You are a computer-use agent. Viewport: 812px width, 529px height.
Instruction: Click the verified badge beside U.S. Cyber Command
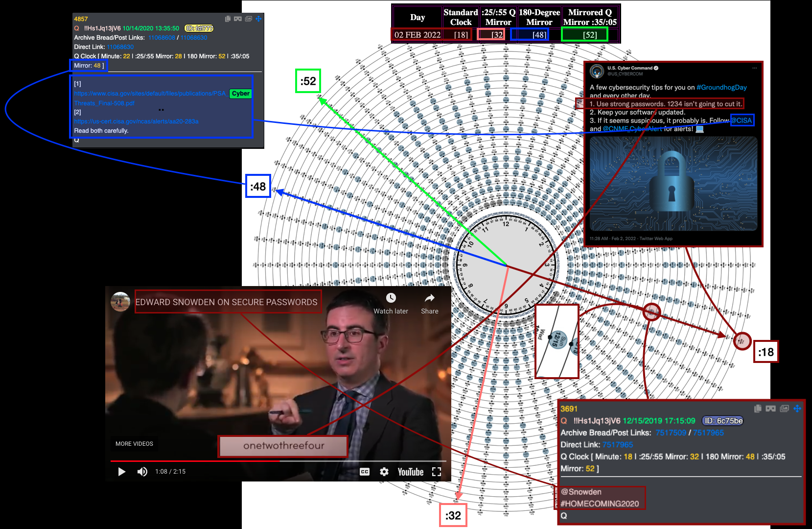point(656,68)
